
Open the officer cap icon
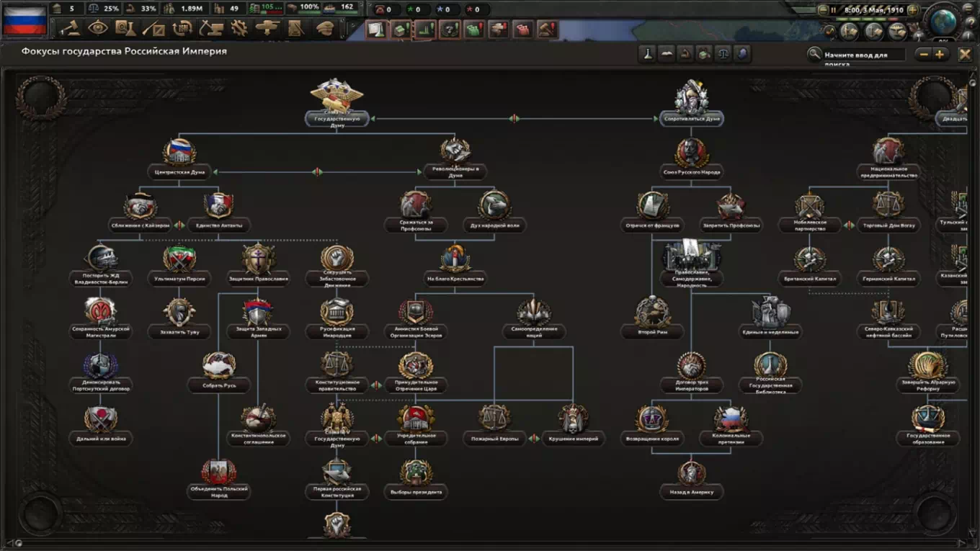coord(324,28)
